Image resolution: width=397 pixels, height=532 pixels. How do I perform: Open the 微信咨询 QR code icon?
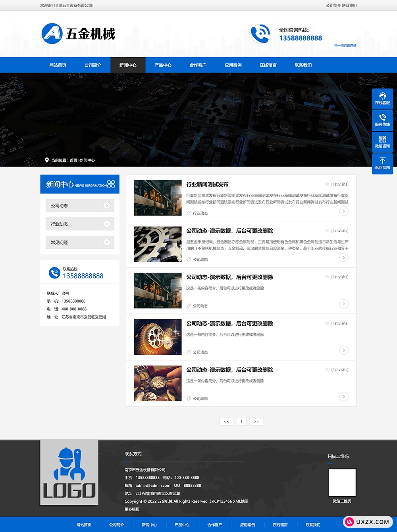[x=382, y=139]
